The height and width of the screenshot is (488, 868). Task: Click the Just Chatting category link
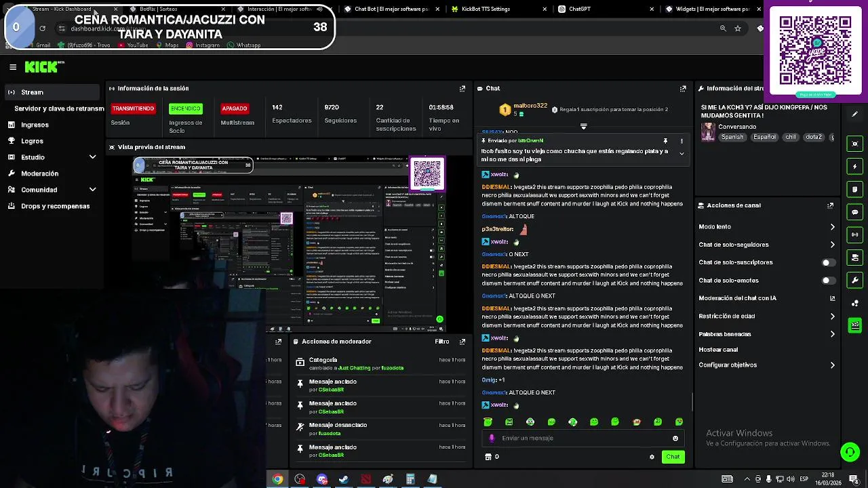pos(355,368)
